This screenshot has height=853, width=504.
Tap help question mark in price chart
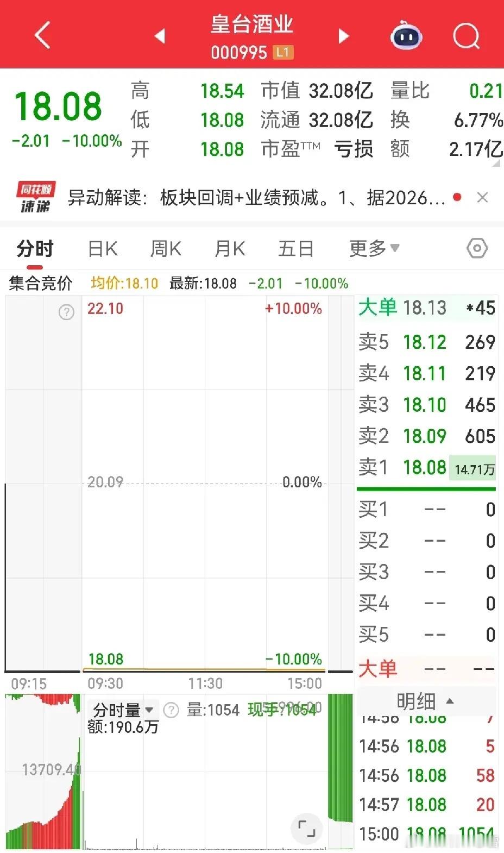click(x=66, y=312)
